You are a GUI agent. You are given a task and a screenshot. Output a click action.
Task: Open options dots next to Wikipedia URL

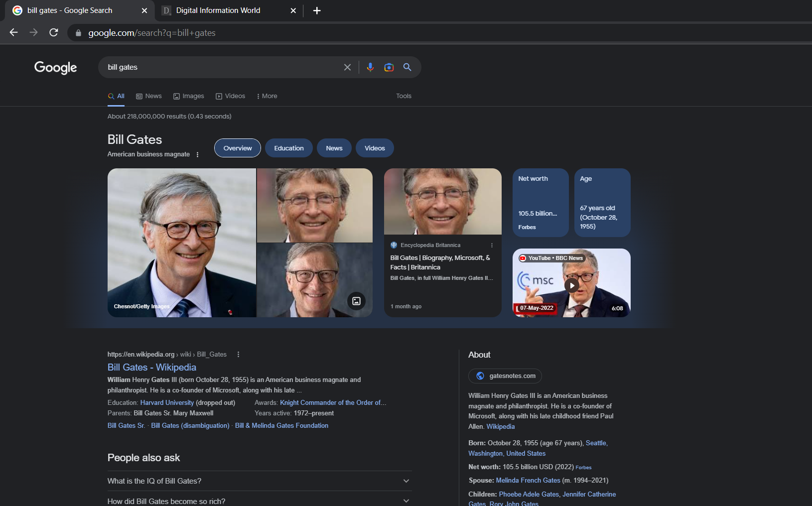(238, 355)
